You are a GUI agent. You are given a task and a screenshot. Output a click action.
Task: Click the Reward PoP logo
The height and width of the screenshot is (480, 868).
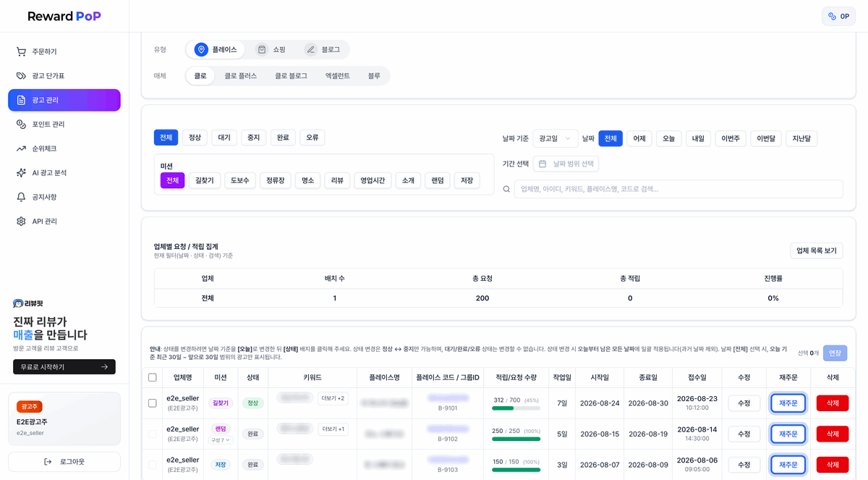64,16
